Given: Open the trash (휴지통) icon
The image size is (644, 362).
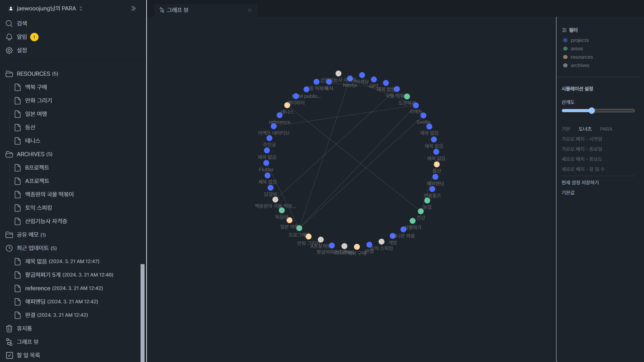Looking at the screenshot, I should coord(9,328).
